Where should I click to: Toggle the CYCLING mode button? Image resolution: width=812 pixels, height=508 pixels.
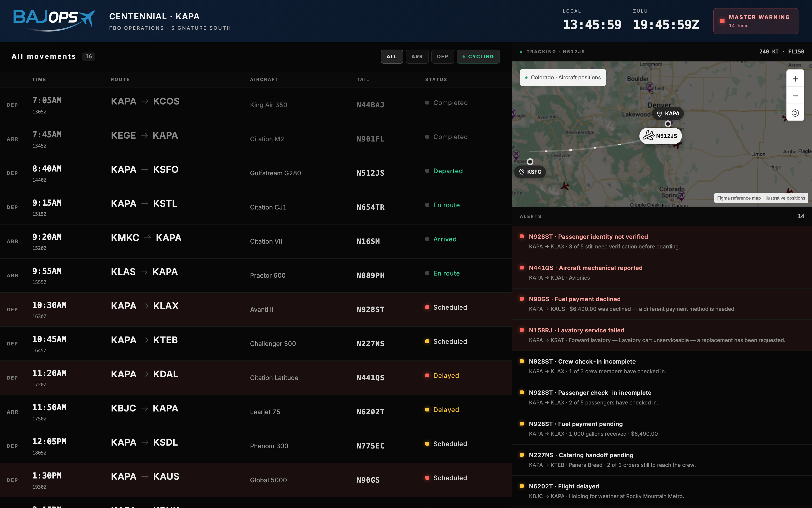478,56
